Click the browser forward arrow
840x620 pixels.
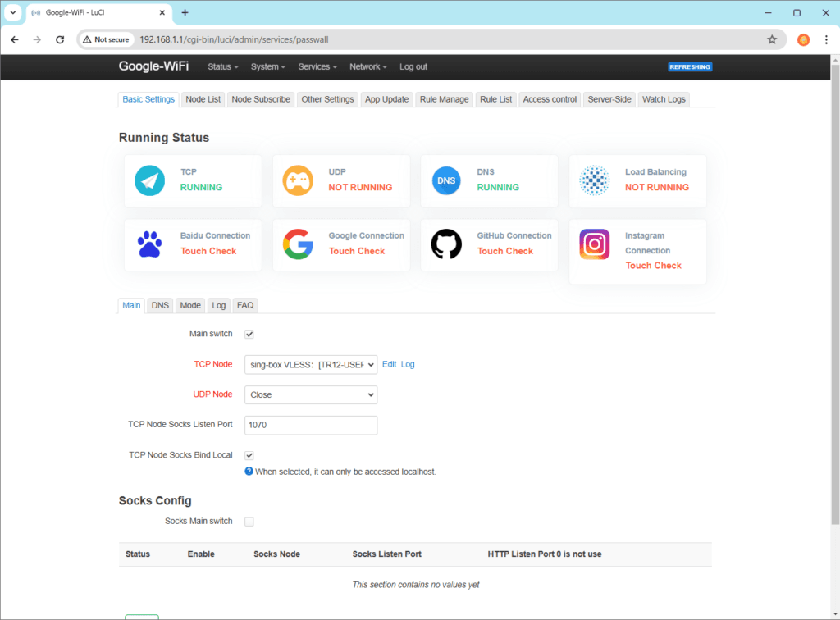pyautogui.click(x=37, y=39)
